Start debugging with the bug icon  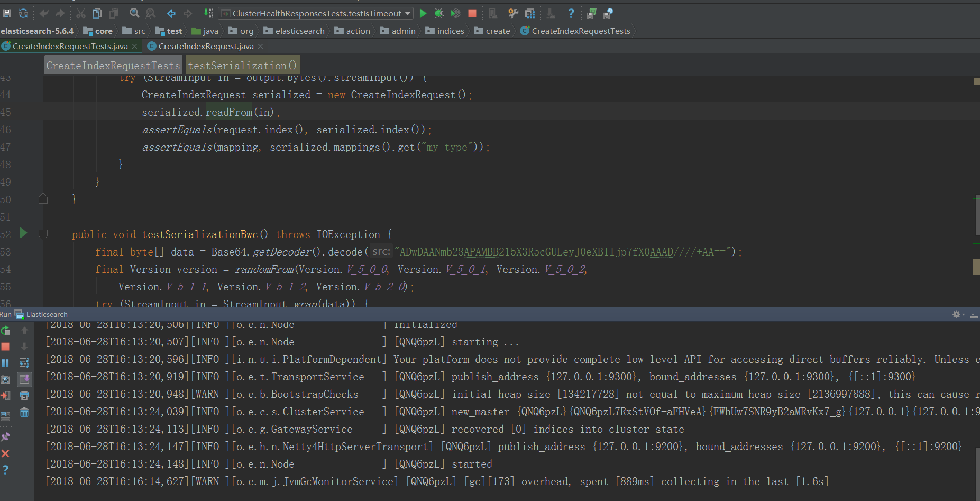point(439,13)
